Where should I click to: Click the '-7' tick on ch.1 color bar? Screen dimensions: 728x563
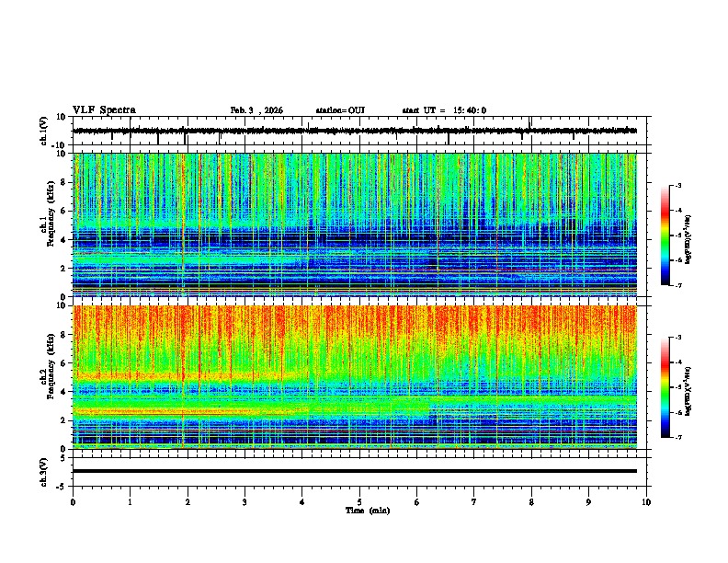point(677,285)
